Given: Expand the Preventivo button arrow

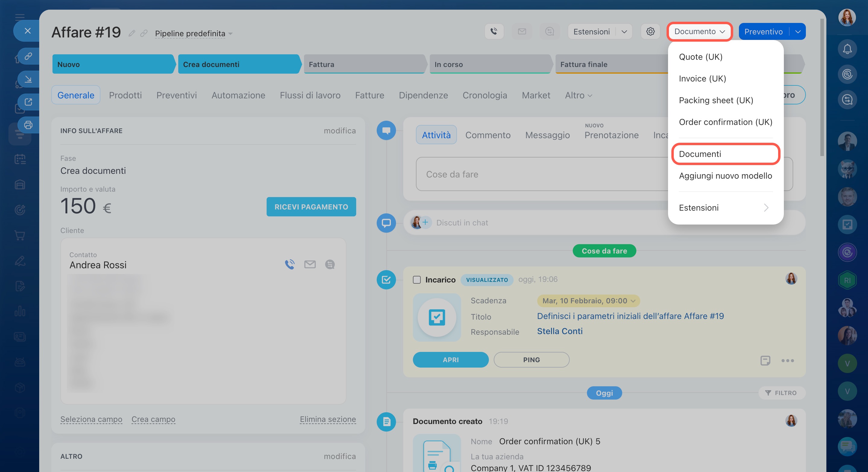Looking at the screenshot, I should (x=797, y=32).
